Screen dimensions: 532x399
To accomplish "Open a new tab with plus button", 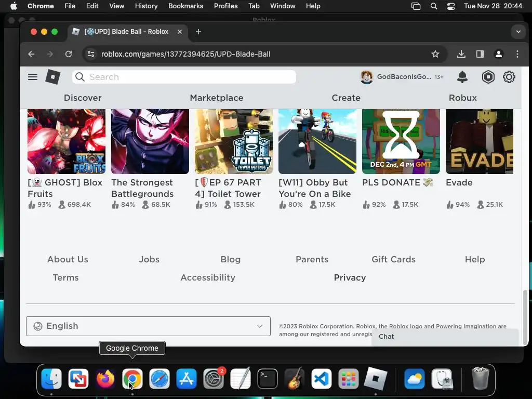I will coord(198,32).
